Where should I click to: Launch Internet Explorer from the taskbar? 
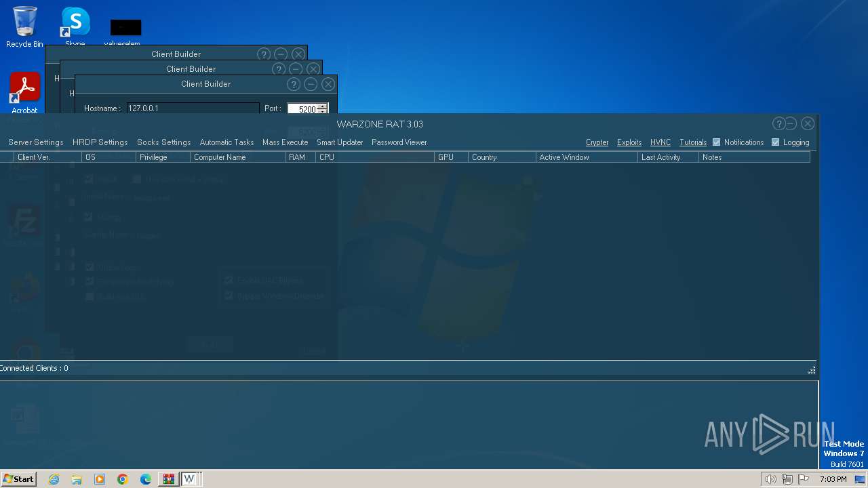[54, 479]
